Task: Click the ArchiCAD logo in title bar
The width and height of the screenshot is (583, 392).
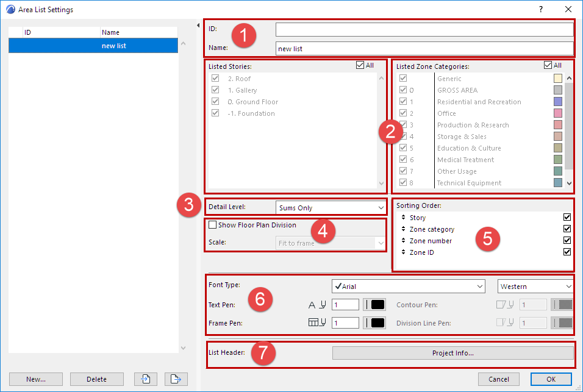Action: [x=10, y=9]
